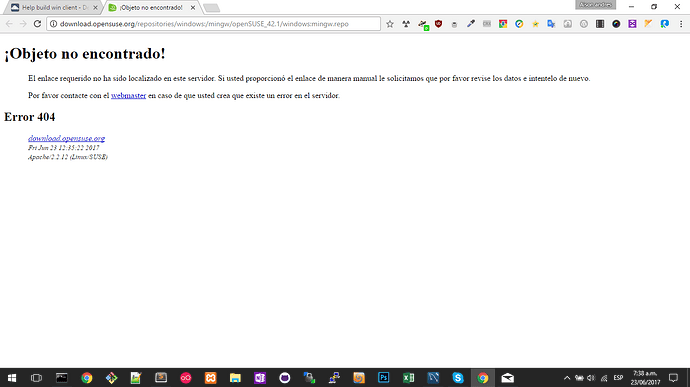The height and width of the screenshot is (387, 690).
Task: Open XAMPP from the taskbar
Action: tap(211, 378)
